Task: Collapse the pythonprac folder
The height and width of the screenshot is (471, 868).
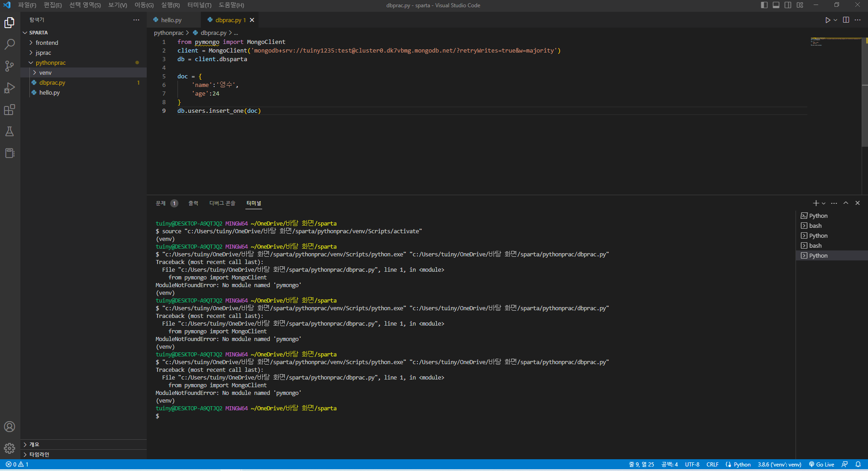Action: pos(84,62)
